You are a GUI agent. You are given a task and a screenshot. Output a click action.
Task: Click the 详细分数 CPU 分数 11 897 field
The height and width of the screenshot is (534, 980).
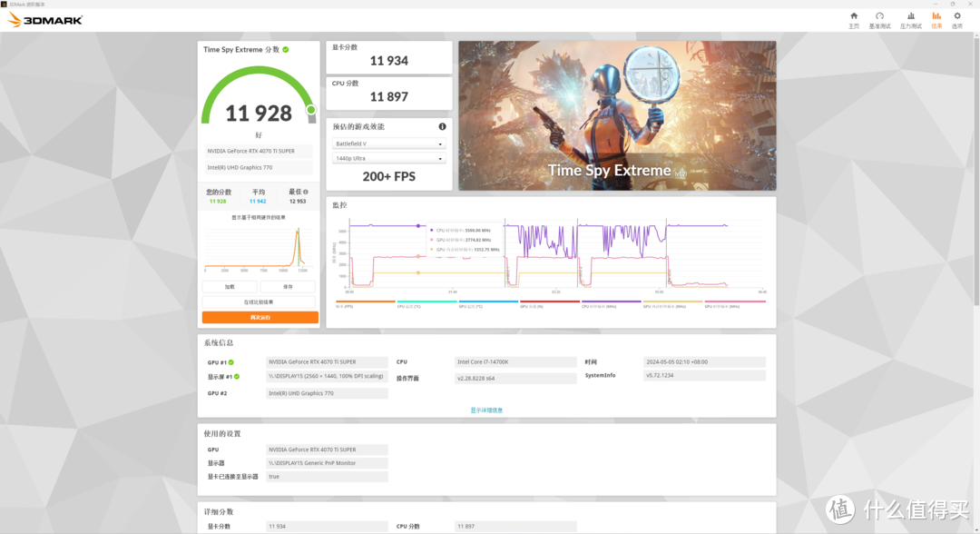515,527
